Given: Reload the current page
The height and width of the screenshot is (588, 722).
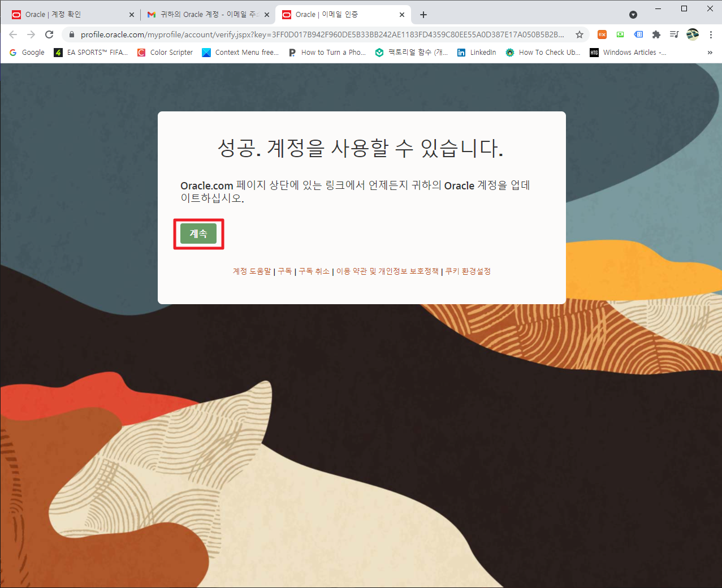Looking at the screenshot, I should coord(49,34).
